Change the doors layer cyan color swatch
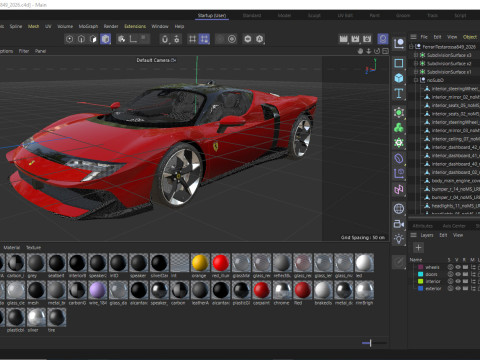The height and width of the screenshot is (360, 480). (x=421, y=274)
